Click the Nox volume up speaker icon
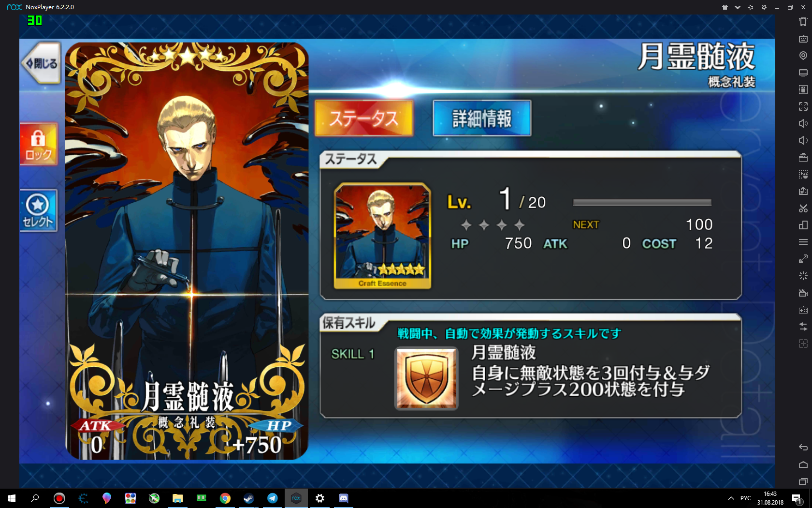The width and height of the screenshot is (812, 508). tap(803, 123)
